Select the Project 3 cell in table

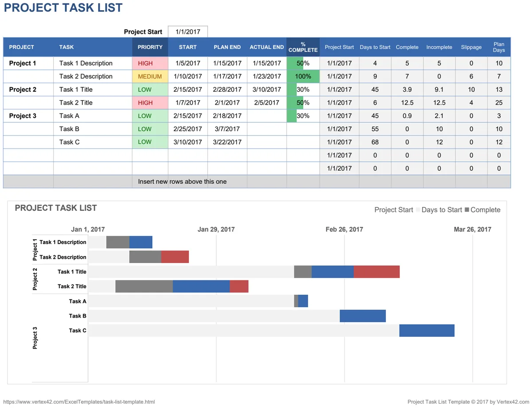point(28,116)
